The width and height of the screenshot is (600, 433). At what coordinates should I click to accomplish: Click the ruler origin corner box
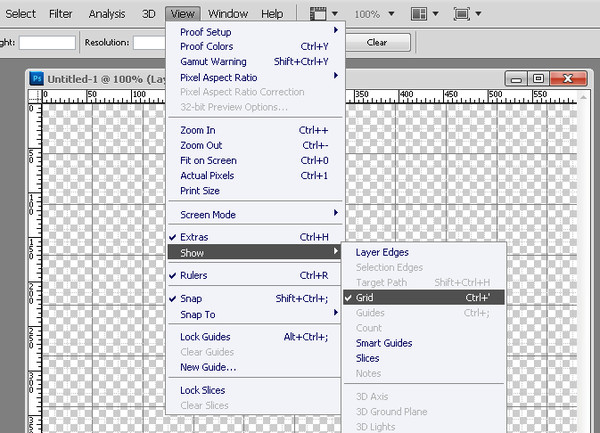(x=35, y=96)
